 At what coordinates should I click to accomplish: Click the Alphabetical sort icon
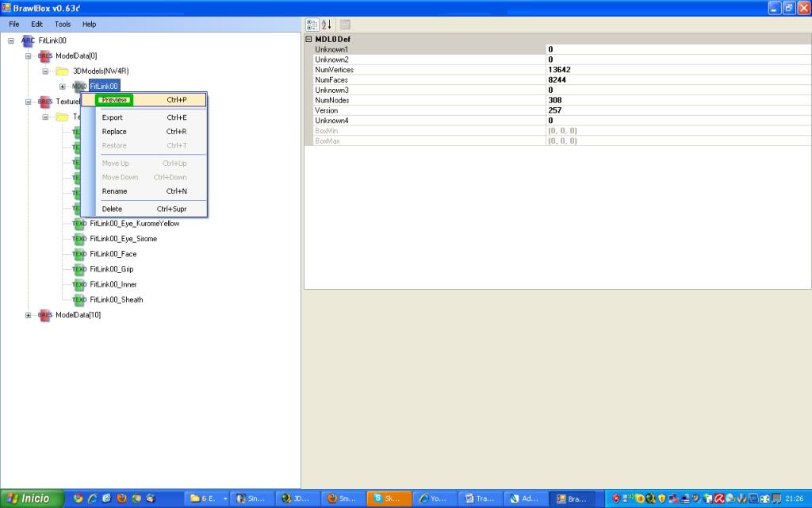(x=326, y=25)
